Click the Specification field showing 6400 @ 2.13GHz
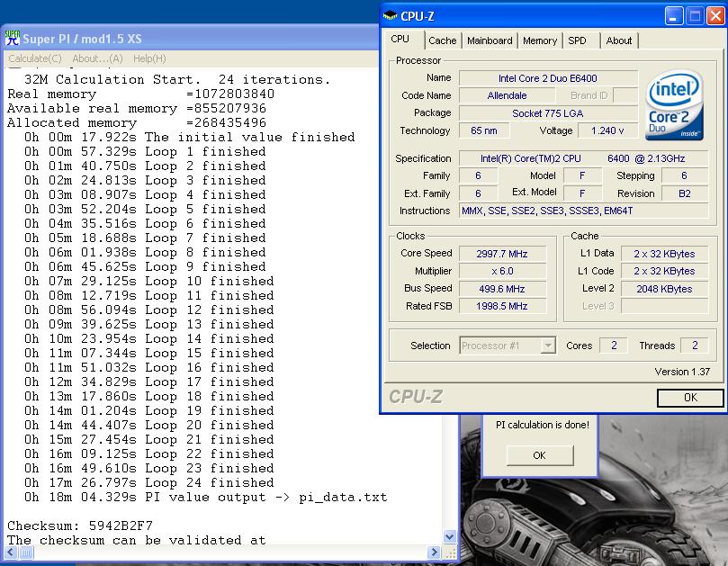The width and height of the screenshot is (728, 566). tap(583, 158)
